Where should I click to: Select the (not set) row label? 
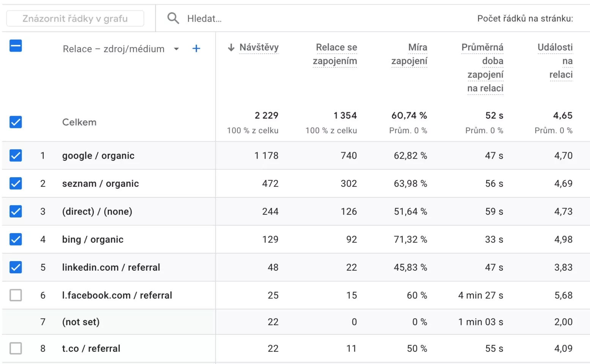[81, 322]
